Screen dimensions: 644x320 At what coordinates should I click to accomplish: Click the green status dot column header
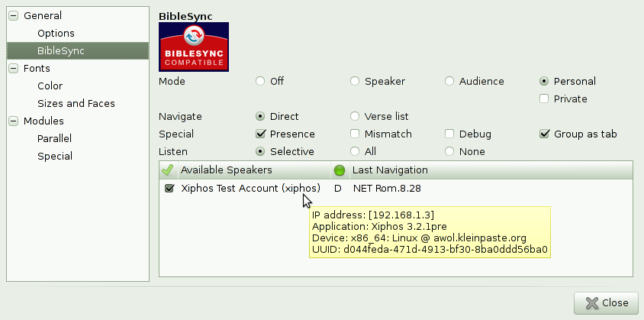click(x=340, y=170)
